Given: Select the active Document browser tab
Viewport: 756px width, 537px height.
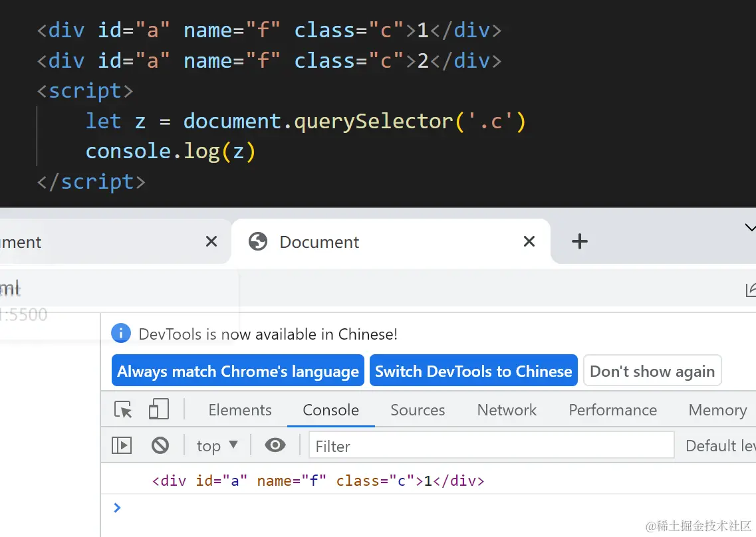Looking at the screenshot, I should point(390,241).
